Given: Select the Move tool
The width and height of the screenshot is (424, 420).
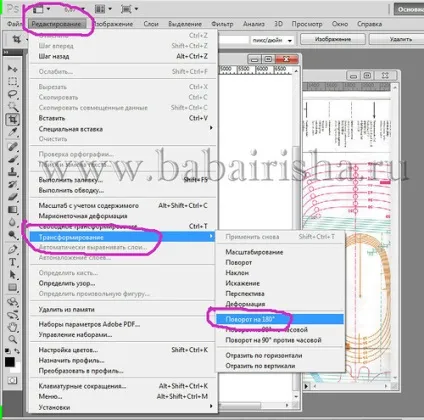Looking at the screenshot, I should coord(13,68).
